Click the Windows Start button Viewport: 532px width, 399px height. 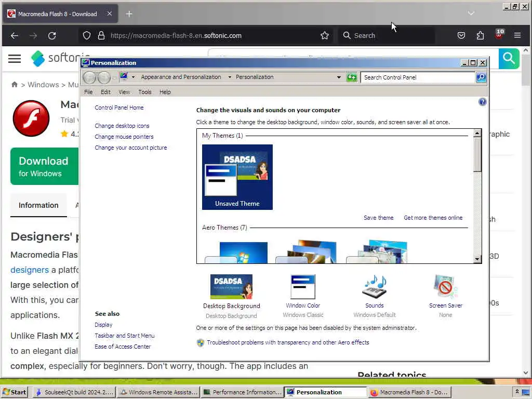click(14, 392)
